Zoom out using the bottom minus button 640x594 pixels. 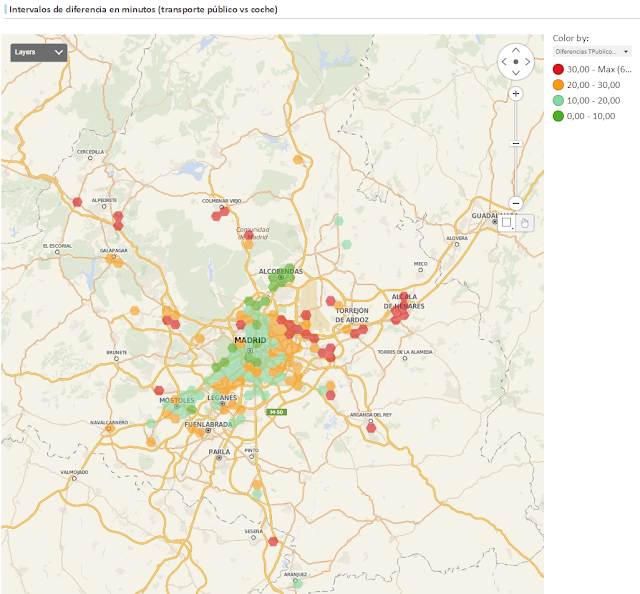(516, 203)
